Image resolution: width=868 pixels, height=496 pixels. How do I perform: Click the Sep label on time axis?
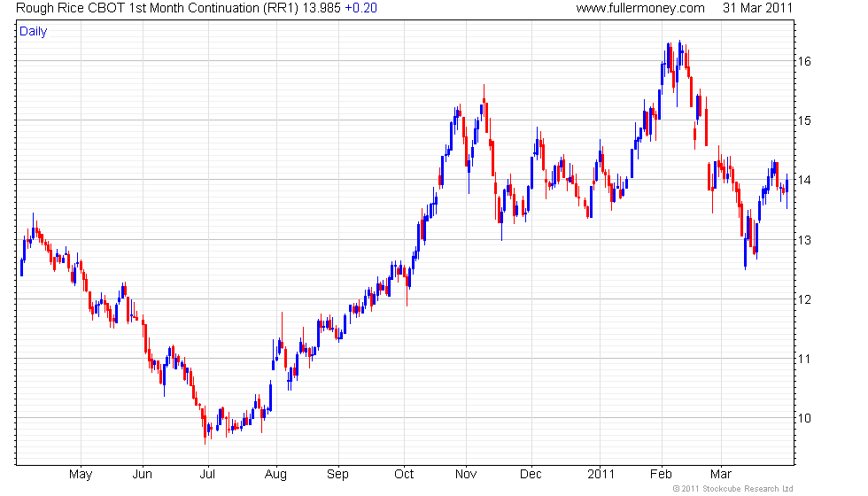click(x=337, y=475)
